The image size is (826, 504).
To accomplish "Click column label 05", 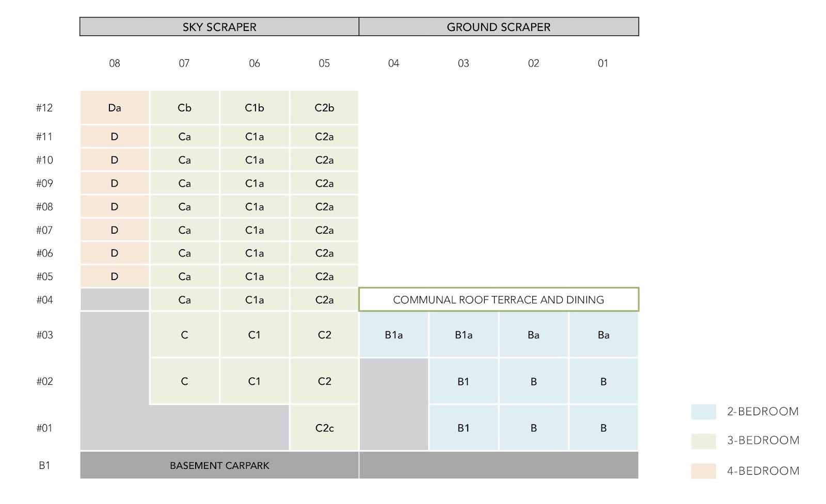I will [324, 63].
